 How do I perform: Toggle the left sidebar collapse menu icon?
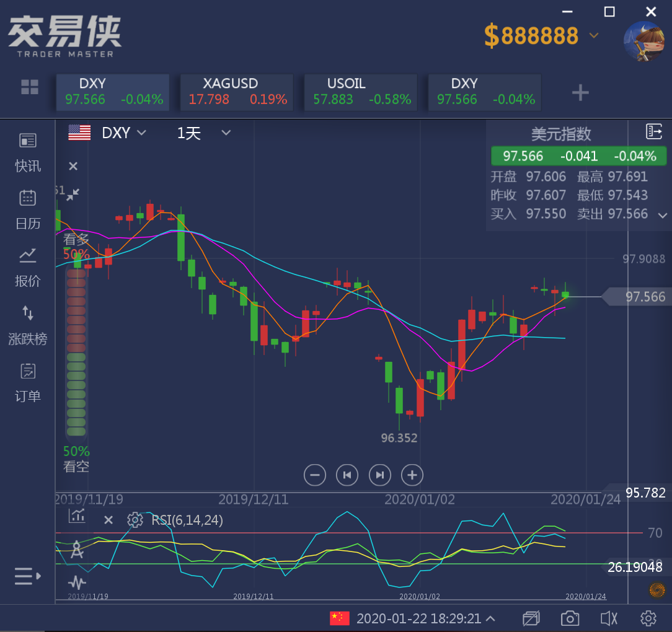27,576
